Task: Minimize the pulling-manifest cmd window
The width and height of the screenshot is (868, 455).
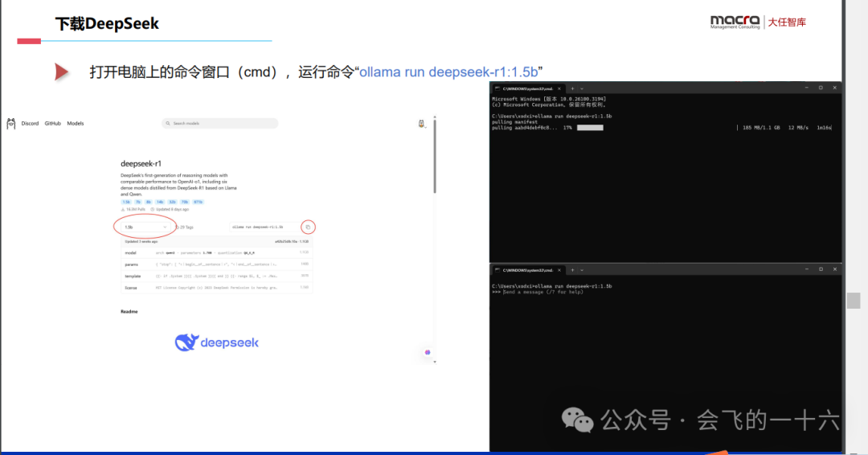Action: coord(807,88)
